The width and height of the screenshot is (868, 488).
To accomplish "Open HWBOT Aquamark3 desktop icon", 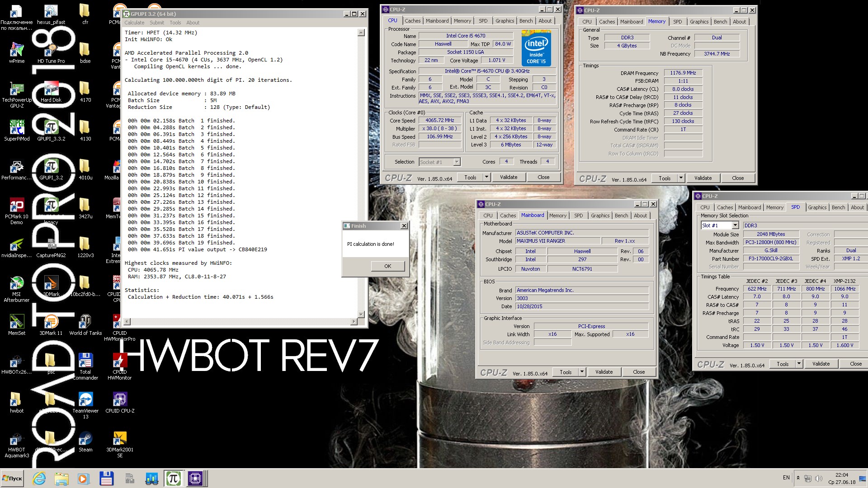I will pos(17,444).
